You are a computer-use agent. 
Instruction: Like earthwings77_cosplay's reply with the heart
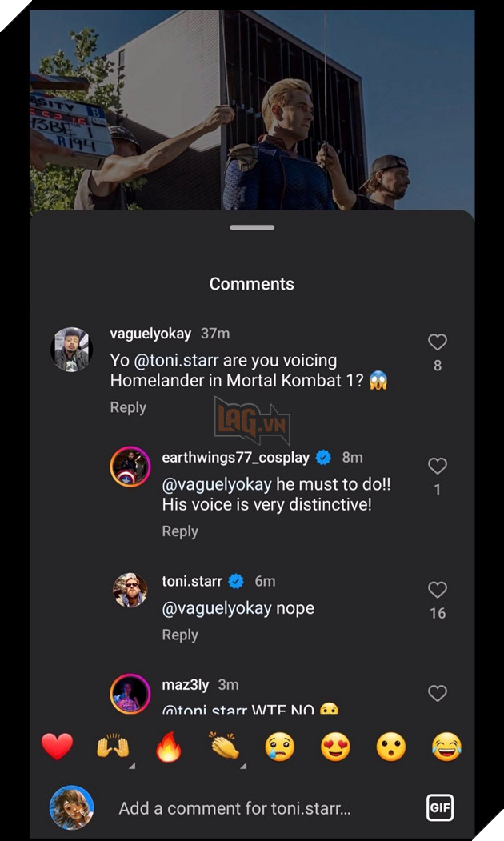pyautogui.click(x=437, y=466)
